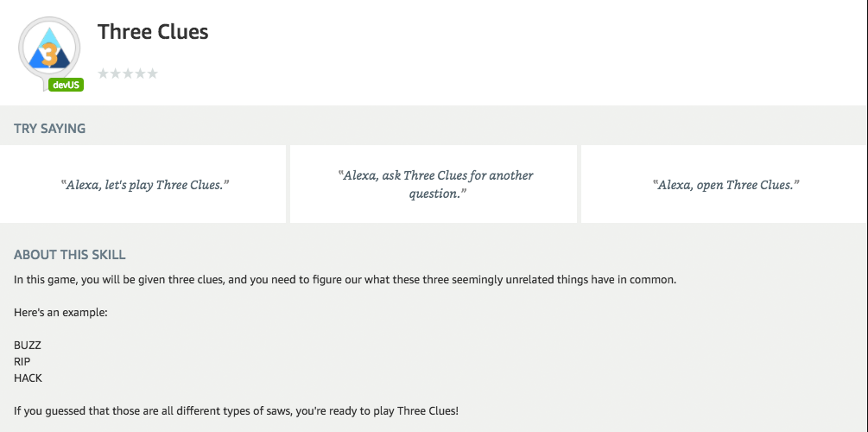Select the fifth rating star
This screenshot has width=868, height=432.
tap(152, 73)
